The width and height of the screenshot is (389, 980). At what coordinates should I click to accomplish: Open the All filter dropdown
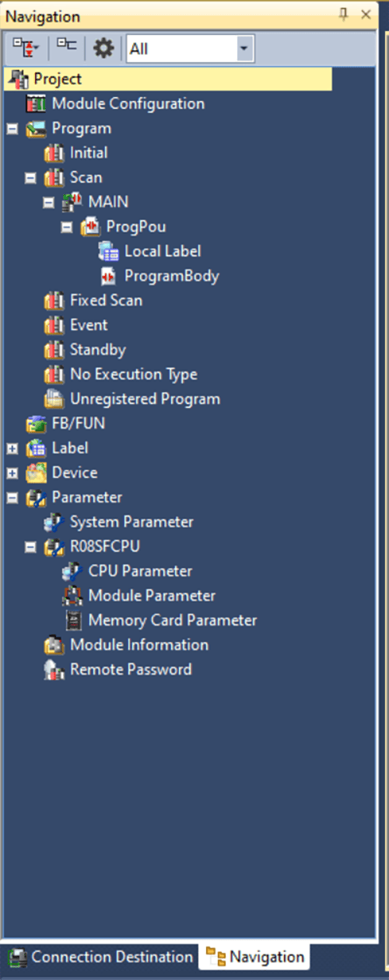click(190, 49)
